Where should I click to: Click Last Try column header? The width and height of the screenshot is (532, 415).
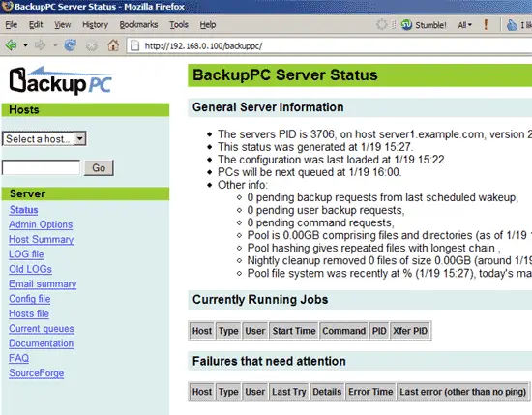tap(289, 392)
